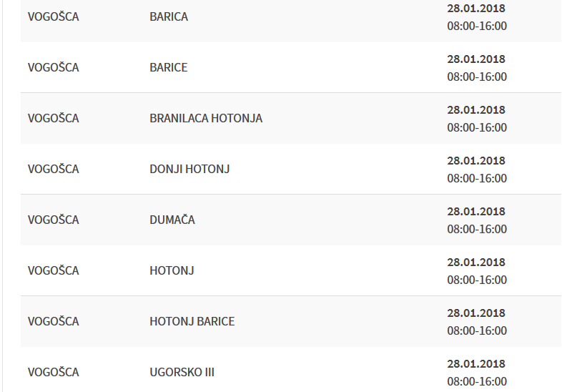
Task: Select the 28.01.2018 date for BRANILACA HOTONJA
Action: [x=476, y=109]
